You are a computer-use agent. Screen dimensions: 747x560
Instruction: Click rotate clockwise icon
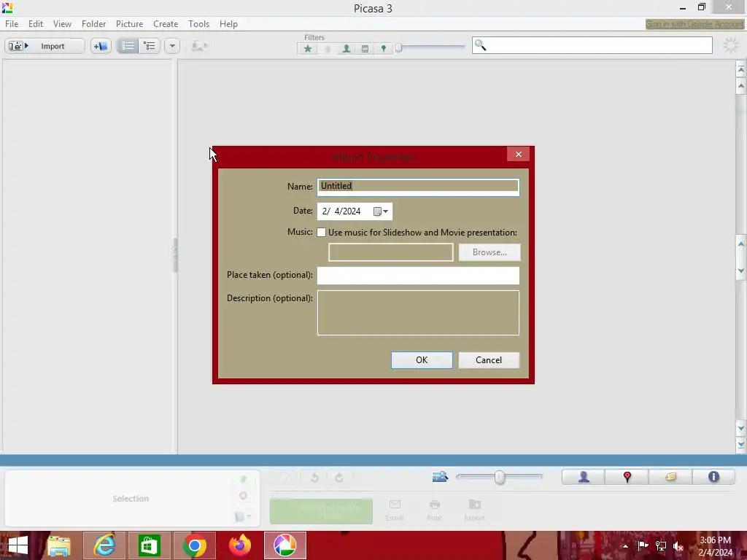[x=338, y=478]
